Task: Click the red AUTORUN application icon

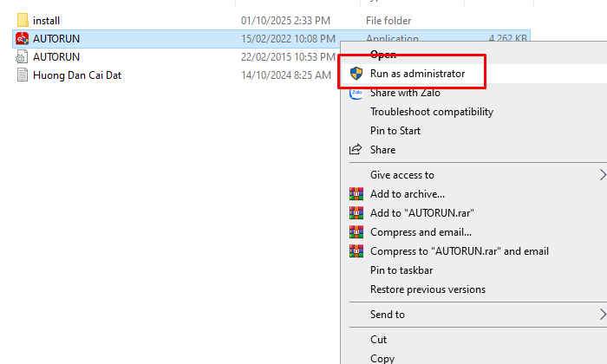Action: coord(23,38)
